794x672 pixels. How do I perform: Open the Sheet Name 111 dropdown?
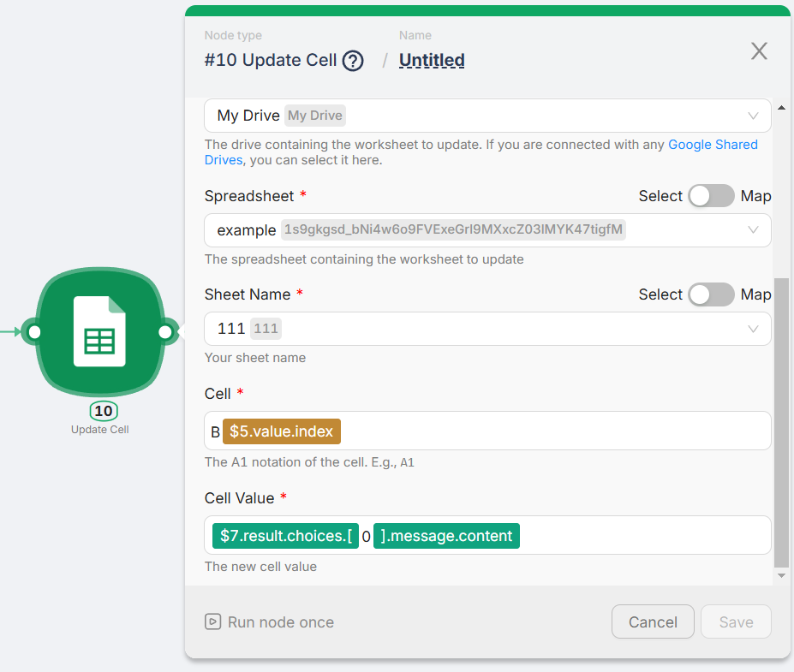[753, 329]
